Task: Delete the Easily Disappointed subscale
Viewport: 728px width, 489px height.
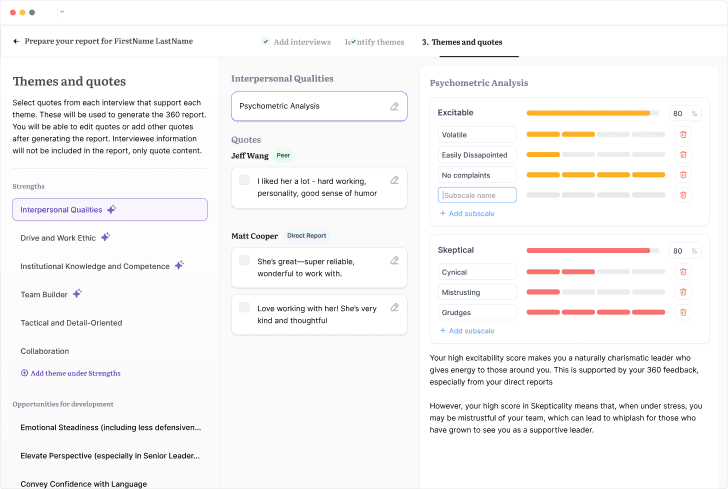Action: (683, 154)
